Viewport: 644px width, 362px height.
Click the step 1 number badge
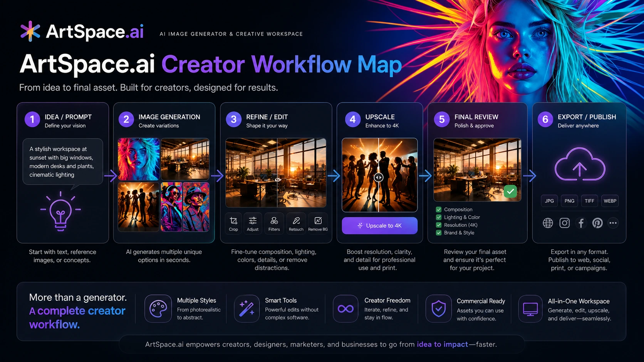pyautogui.click(x=32, y=119)
